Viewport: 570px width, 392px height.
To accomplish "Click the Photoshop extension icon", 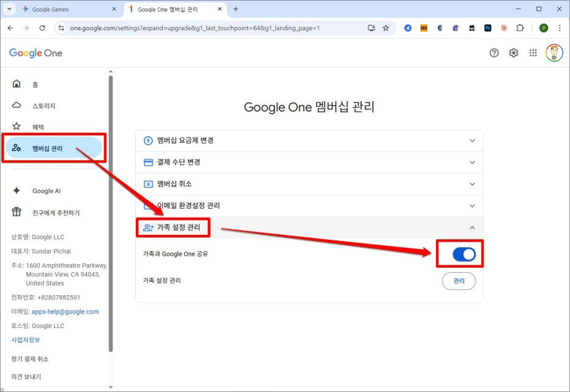I will pos(487,28).
